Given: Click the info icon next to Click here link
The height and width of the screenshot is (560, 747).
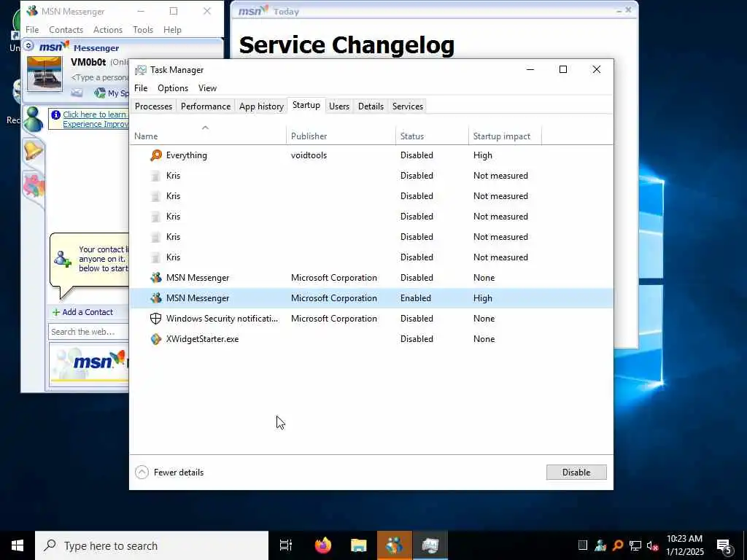Looking at the screenshot, I should [x=55, y=114].
